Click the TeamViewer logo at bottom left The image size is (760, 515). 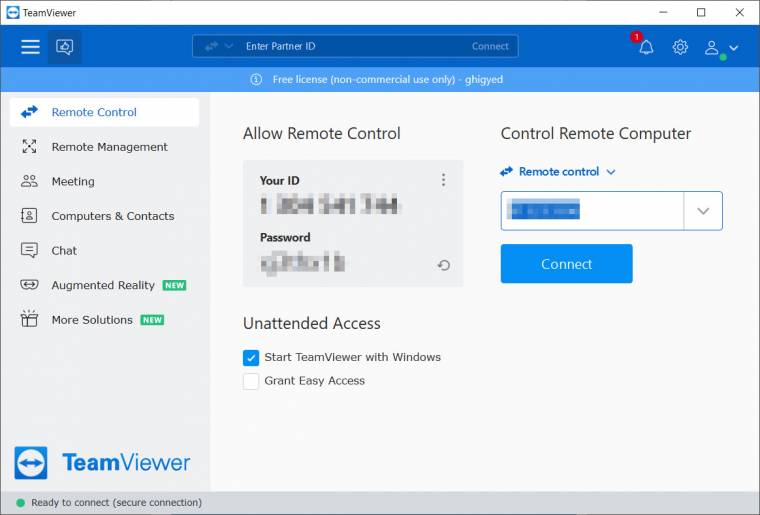(x=102, y=463)
